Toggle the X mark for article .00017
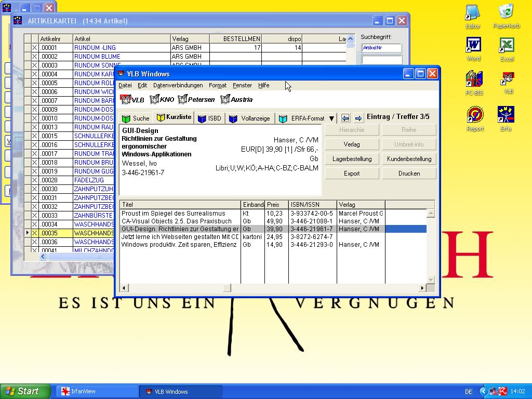 pyautogui.click(x=34, y=153)
